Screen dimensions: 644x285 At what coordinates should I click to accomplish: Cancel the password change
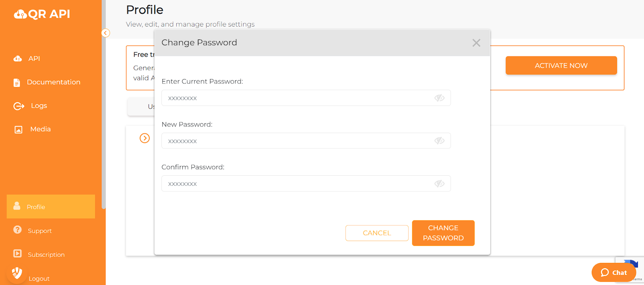click(376, 233)
